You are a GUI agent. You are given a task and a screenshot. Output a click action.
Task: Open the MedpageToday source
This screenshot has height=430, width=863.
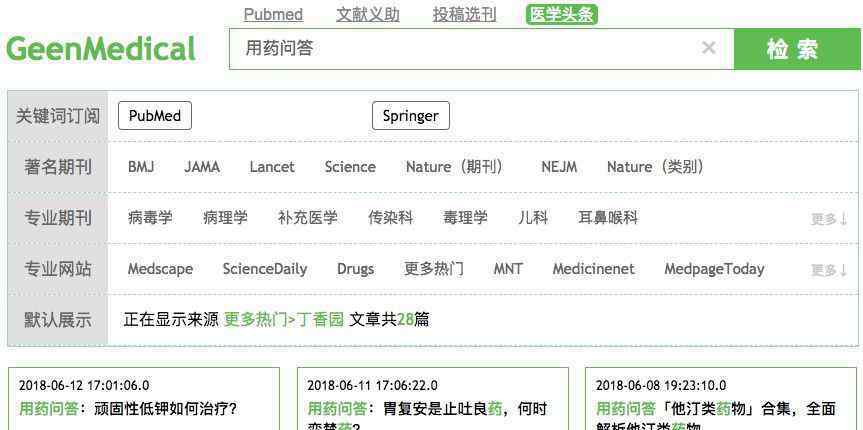[x=714, y=269]
